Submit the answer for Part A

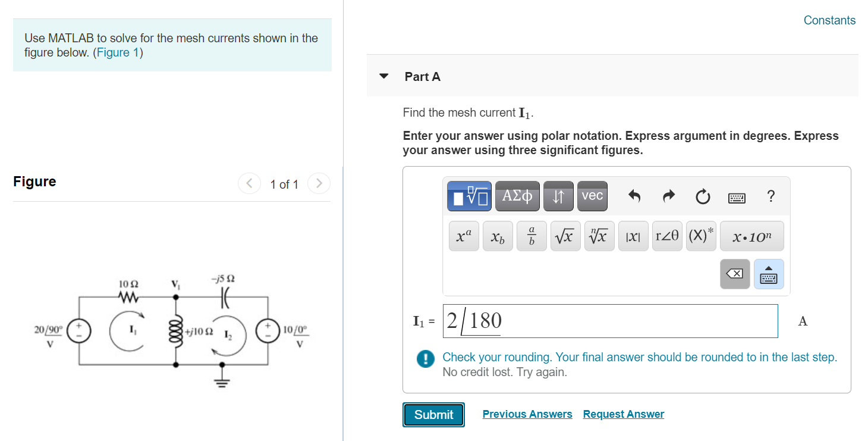coord(433,414)
